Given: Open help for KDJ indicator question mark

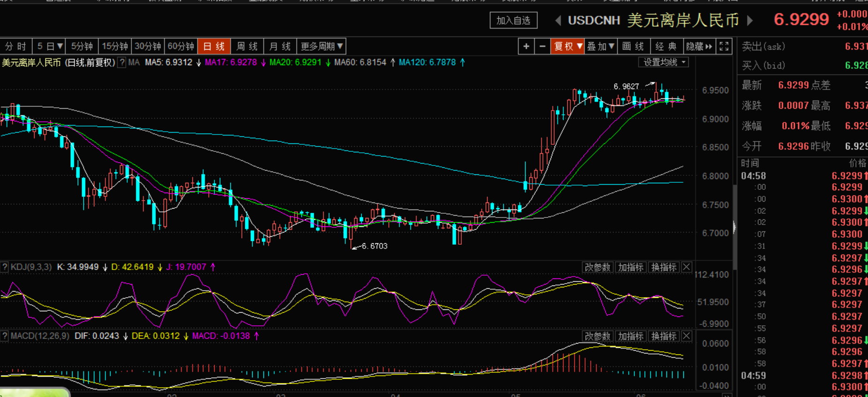Looking at the screenshot, I should click(5, 267).
